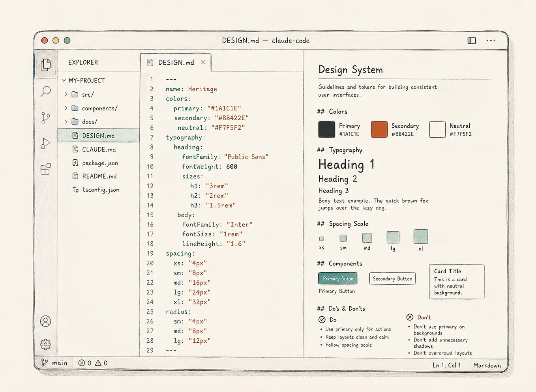The width and height of the screenshot is (536, 392).
Task: Expand the docs/ folder chevron
Action: tap(66, 121)
